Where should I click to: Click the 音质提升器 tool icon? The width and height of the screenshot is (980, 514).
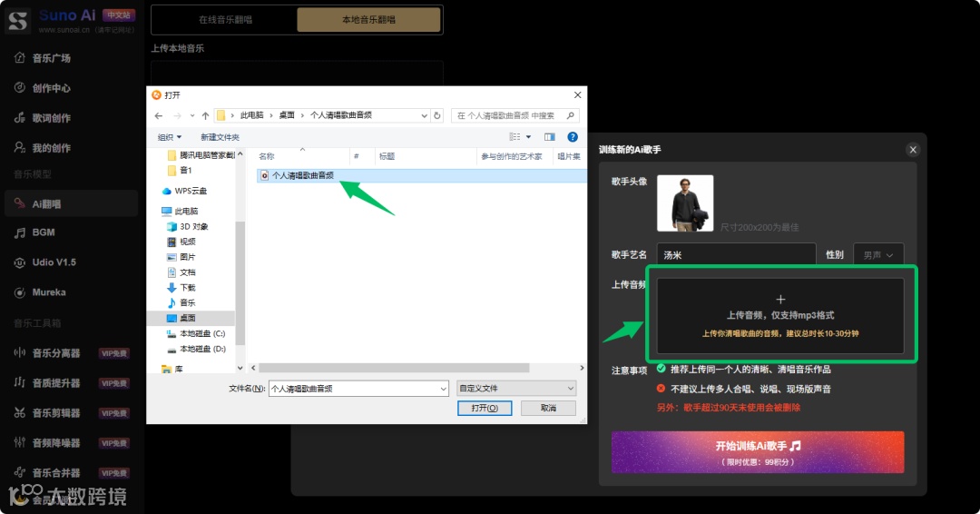click(19, 382)
